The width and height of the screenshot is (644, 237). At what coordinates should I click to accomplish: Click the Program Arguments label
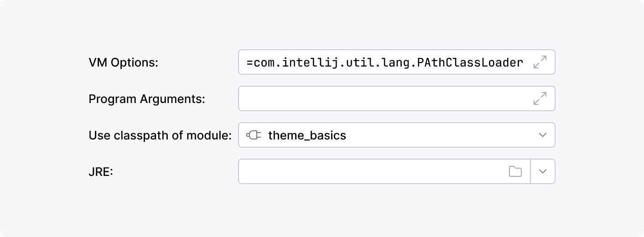pyautogui.click(x=147, y=99)
